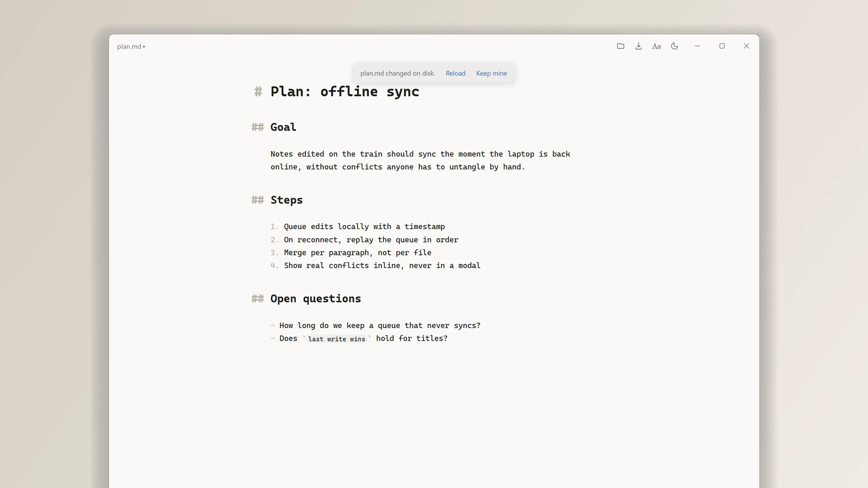Image resolution: width=868 pixels, height=488 pixels.
Task: Click 'How long do we keep a queue' line
Action: (380, 326)
